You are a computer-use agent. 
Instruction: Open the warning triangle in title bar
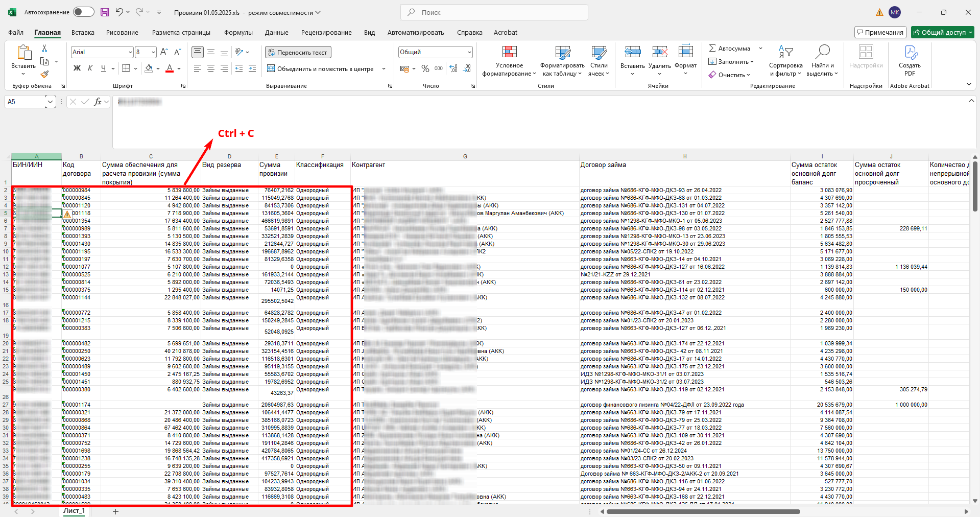click(879, 12)
